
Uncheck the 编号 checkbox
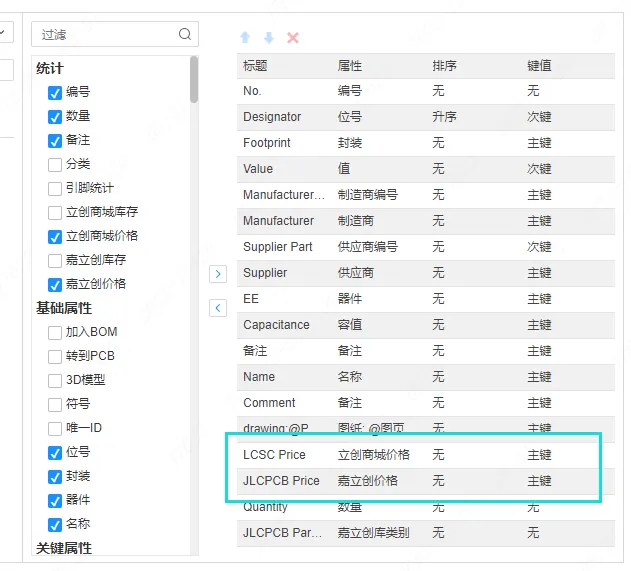point(55,93)
